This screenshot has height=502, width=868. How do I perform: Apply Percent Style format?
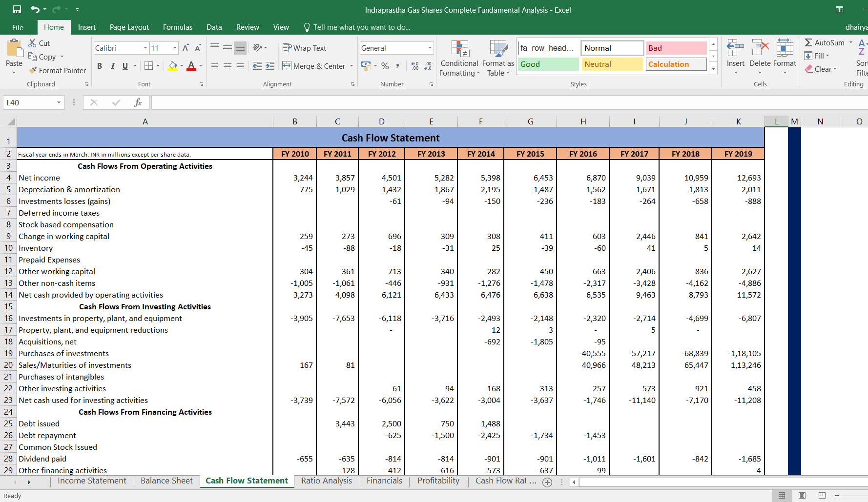click(385, 65)
